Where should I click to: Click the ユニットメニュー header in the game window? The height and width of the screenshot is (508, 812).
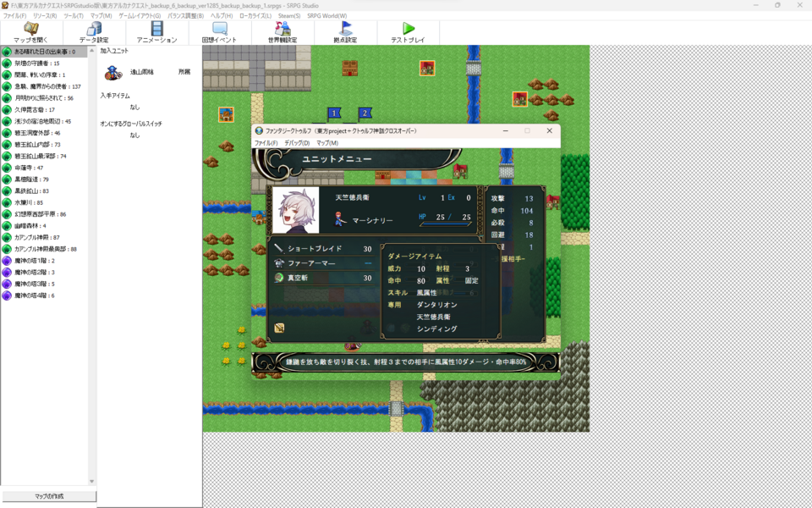(337, 158)
